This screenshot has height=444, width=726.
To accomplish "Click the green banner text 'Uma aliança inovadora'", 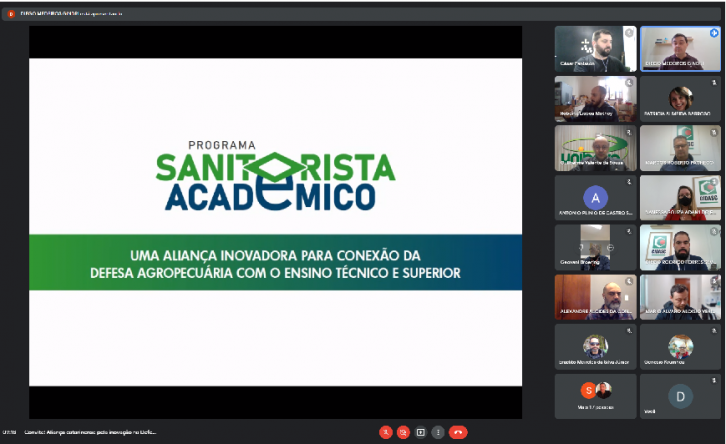I will [x=275, y=264].
